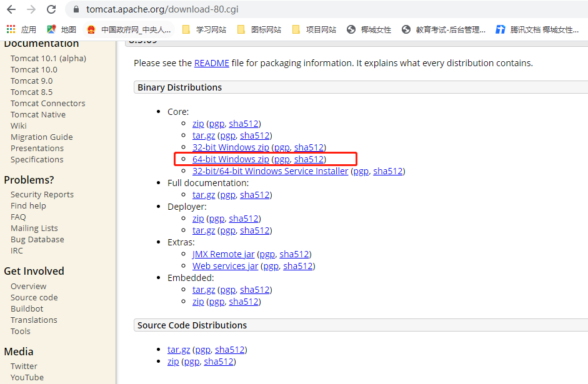
Task: Open Tomcat 9.0 documentation
Action: (31, 81)
